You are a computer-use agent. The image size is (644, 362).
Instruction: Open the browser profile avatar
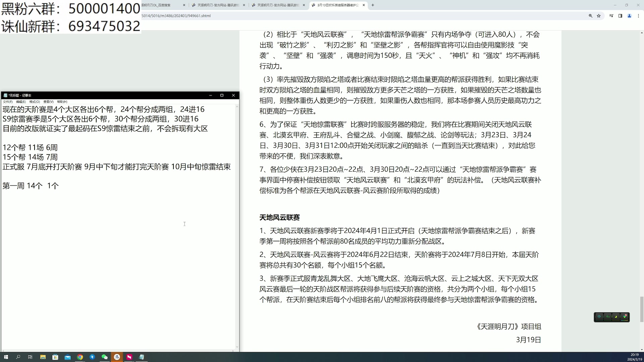[x=630, y=16]
